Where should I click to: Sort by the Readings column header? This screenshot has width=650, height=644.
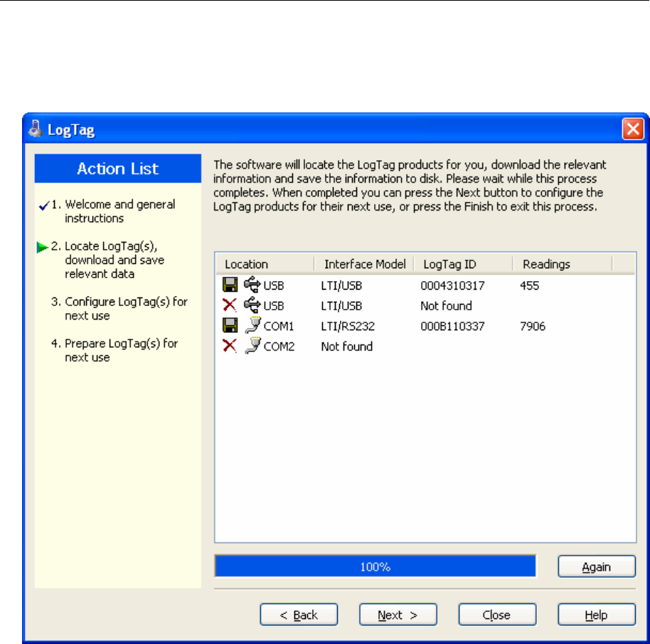[x=563, y=264]
